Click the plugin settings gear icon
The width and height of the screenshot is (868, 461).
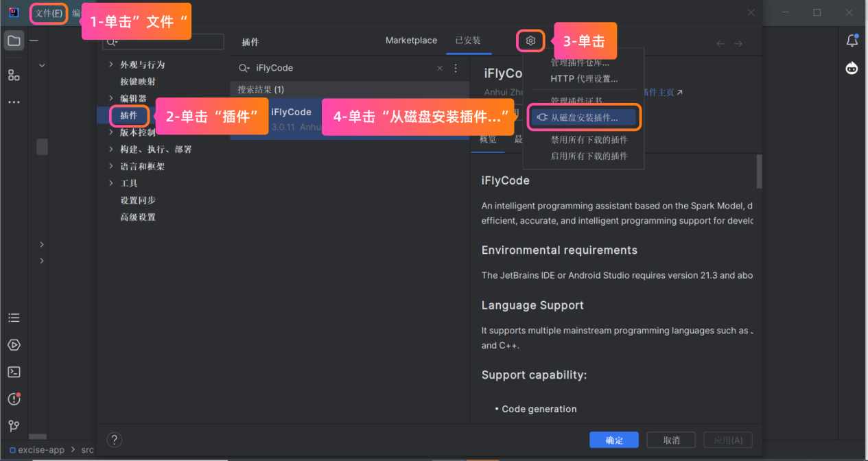click(530, 41)
